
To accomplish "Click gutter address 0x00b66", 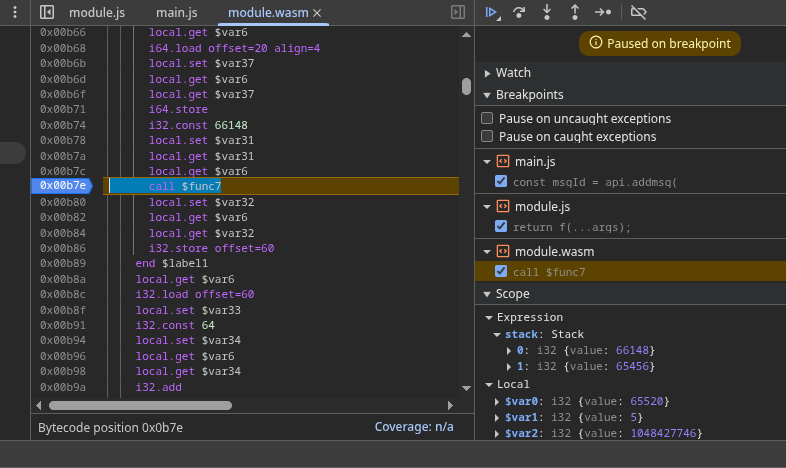I will (x=63, y=33).
